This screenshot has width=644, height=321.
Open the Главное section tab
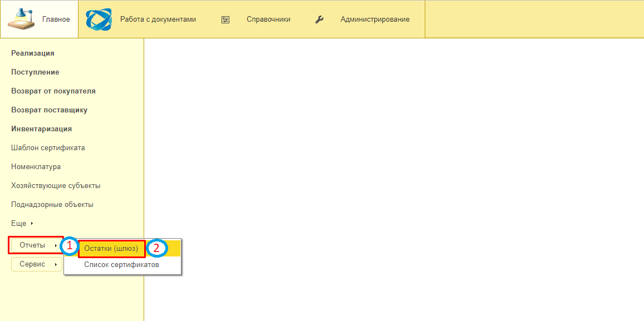(x=39, y=19)
